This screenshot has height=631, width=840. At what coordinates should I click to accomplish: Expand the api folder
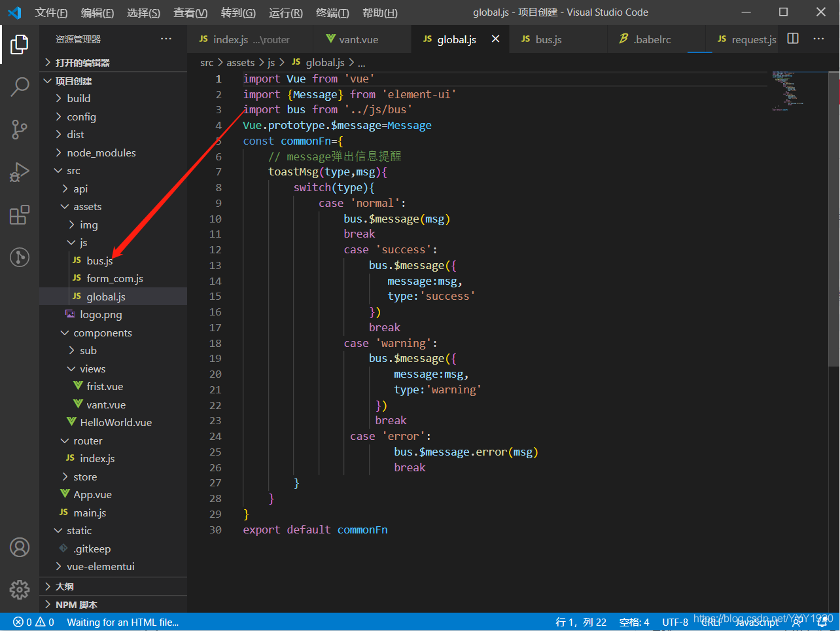tap(113, 189)
